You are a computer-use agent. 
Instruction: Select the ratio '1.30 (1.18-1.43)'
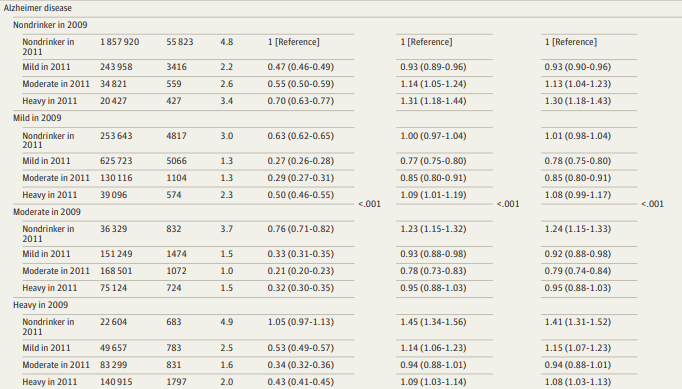tap(578, 101)
